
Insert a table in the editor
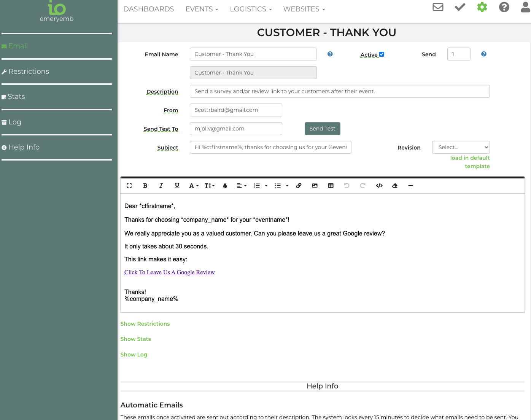pos(331,186)
